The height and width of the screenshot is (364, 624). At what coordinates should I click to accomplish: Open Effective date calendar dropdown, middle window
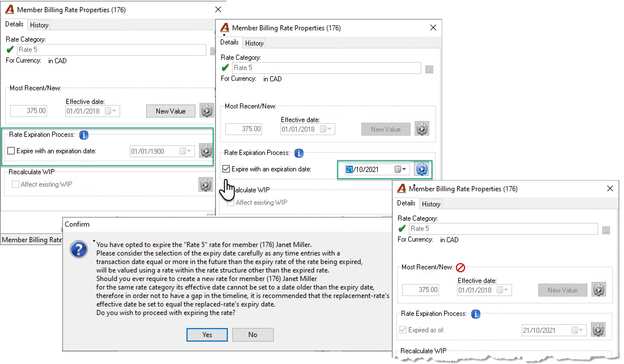tap(326, 129)
